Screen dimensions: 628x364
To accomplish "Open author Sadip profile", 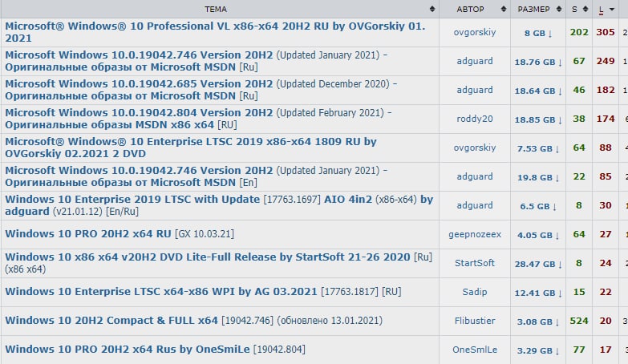I will (x=475, y=292).
